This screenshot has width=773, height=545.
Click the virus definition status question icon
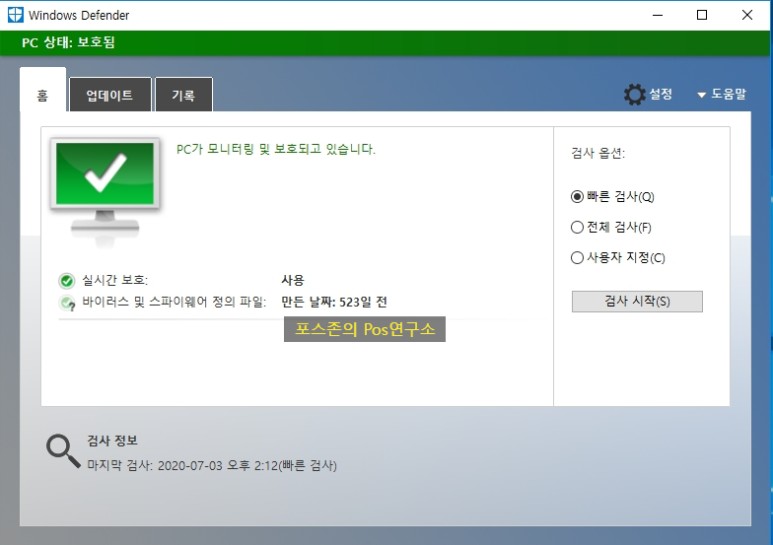pyautogui.click(x=67, y=303)
